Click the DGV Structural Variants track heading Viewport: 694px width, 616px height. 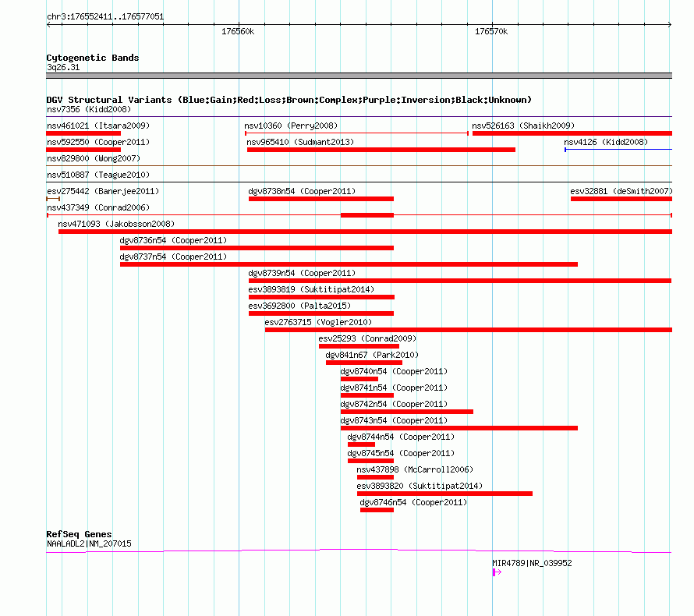click(289, 100)
